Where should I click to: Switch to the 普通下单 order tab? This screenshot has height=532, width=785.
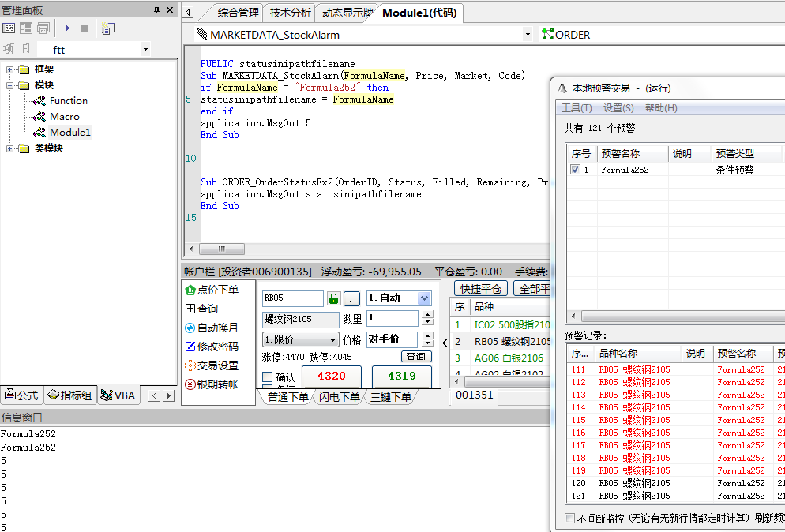coord(287,397)
